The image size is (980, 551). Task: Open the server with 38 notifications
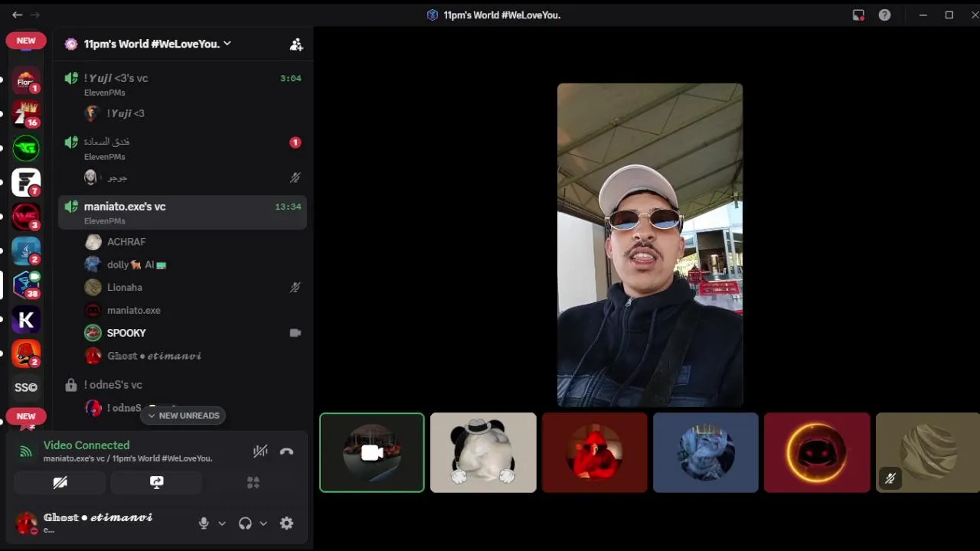tap(26, 285)
